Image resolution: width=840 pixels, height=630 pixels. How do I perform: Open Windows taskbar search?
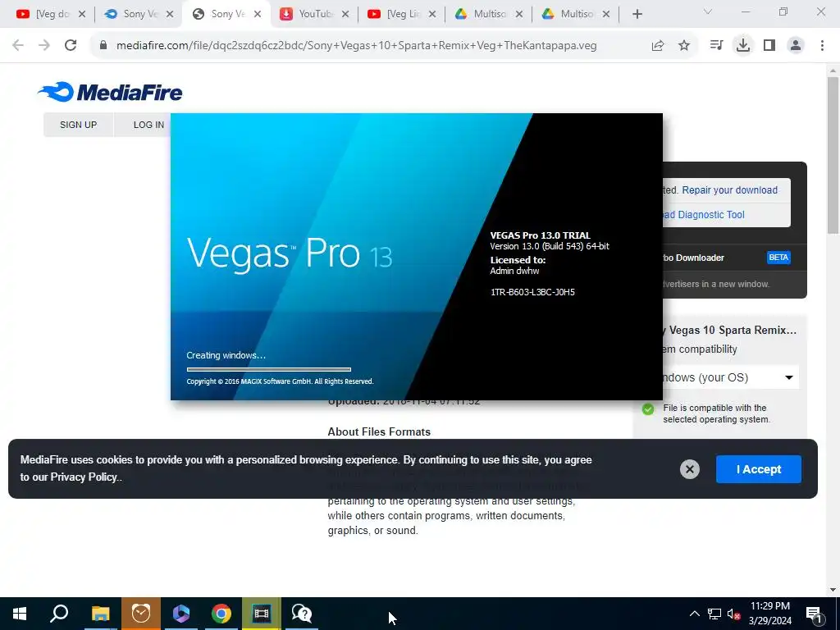pos(60,614)
